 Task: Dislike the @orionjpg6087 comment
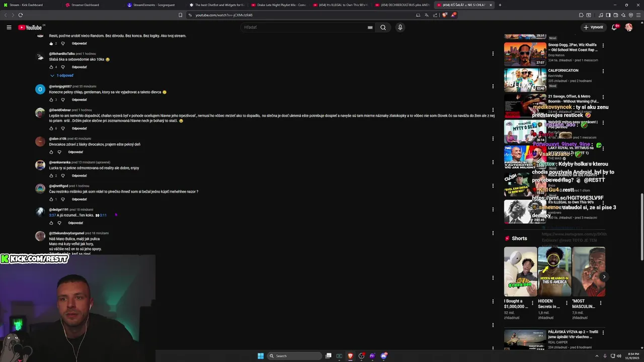click(x=63, y=100)
